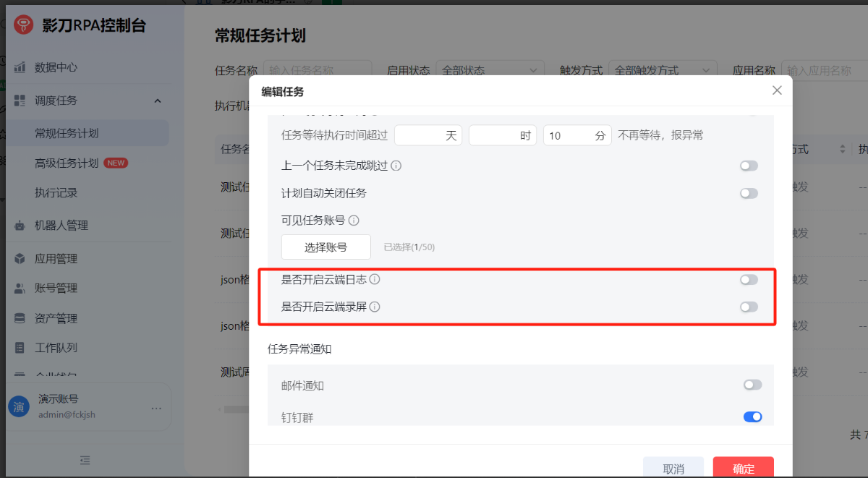Screen dimensions: 868x478
Task: Click the 数据中心 chart icon
Action: tap(20, 67)
